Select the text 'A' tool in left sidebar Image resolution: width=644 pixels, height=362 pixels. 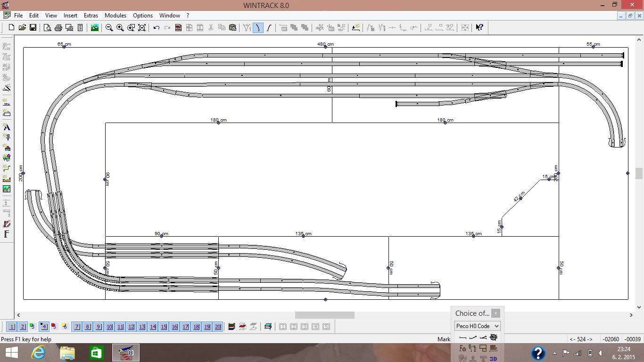click(x=7, y=127)
